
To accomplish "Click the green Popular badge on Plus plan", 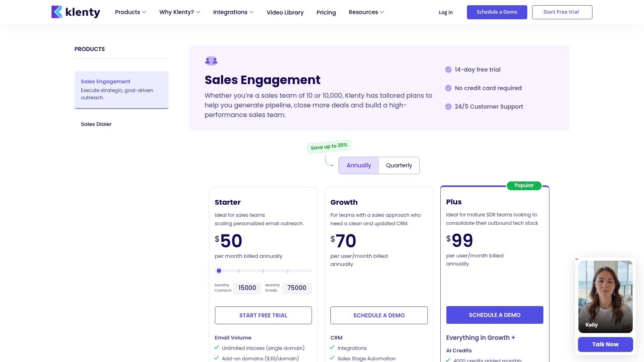I will [524, 185].
